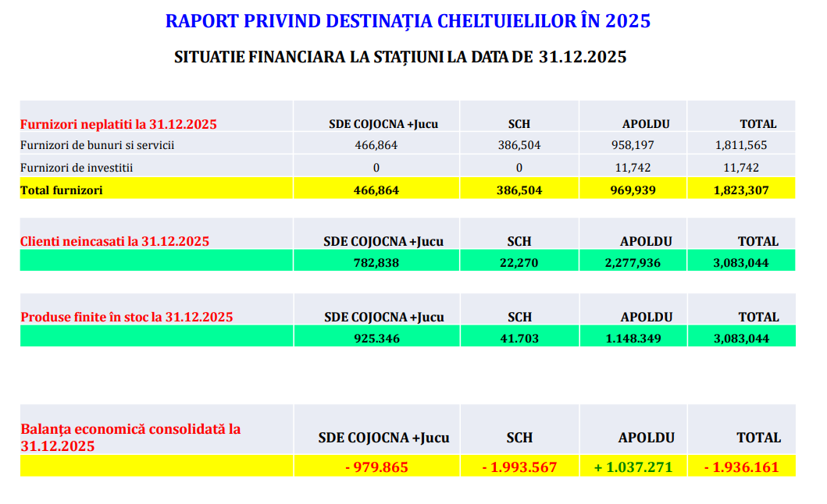Select the clienti neincasati value 782,838
This screenshot has height=504, width=827.
(x=376, y=263)
